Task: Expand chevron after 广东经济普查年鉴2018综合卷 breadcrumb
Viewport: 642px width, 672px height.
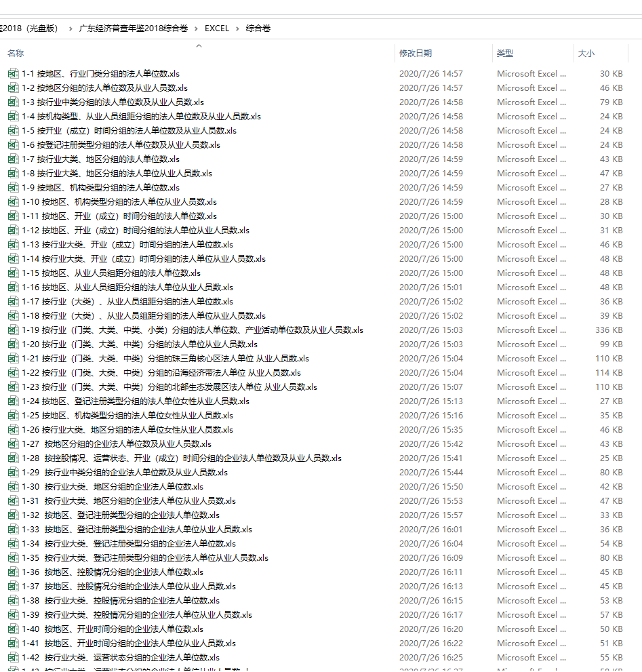Action: coord(197,28)
